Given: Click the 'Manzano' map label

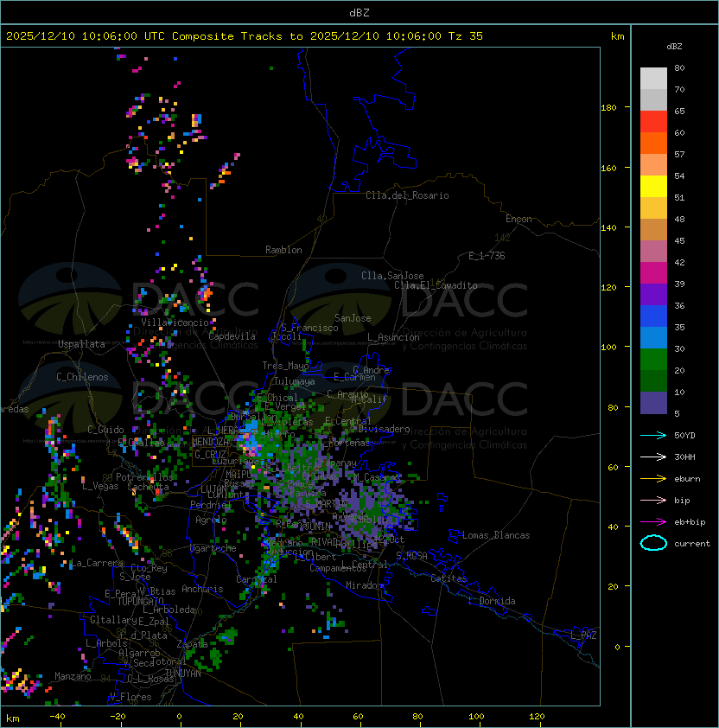Looking at the screenshot, I should click(x=73, y=676).
